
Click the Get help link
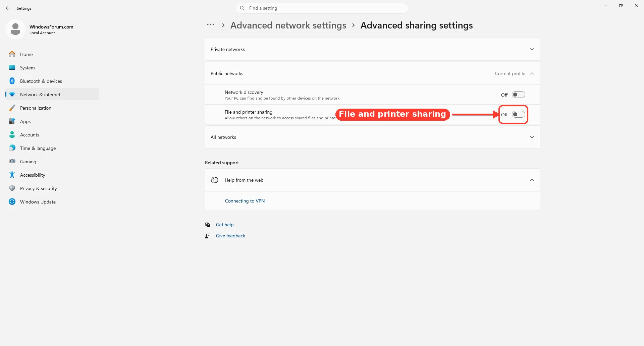click(x=225, y=225)
